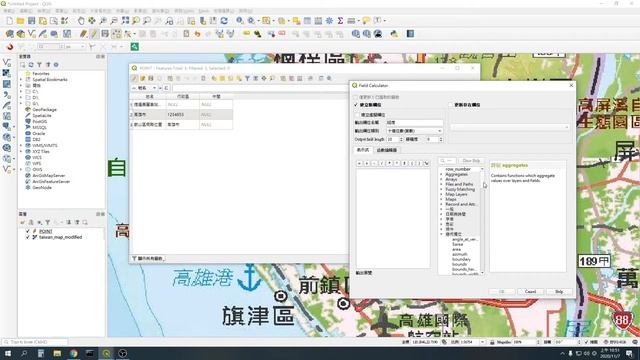The width and height of the screenshot is (640, 360).
Task: Select the Pan Map hand tool
Action: pos(81,21)
